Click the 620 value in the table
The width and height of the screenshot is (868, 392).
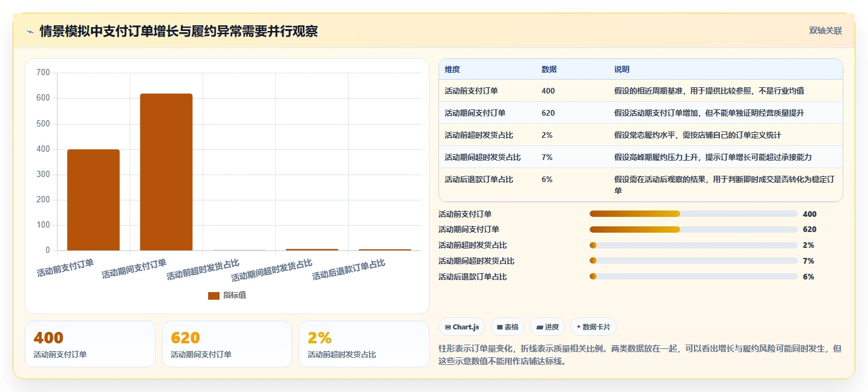548,113
